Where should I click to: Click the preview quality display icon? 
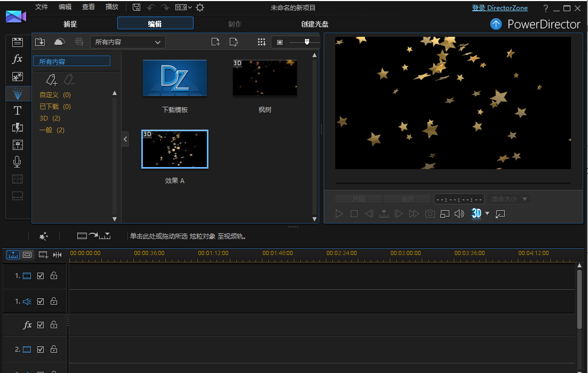pyautogui.click(x=445, y=213)
